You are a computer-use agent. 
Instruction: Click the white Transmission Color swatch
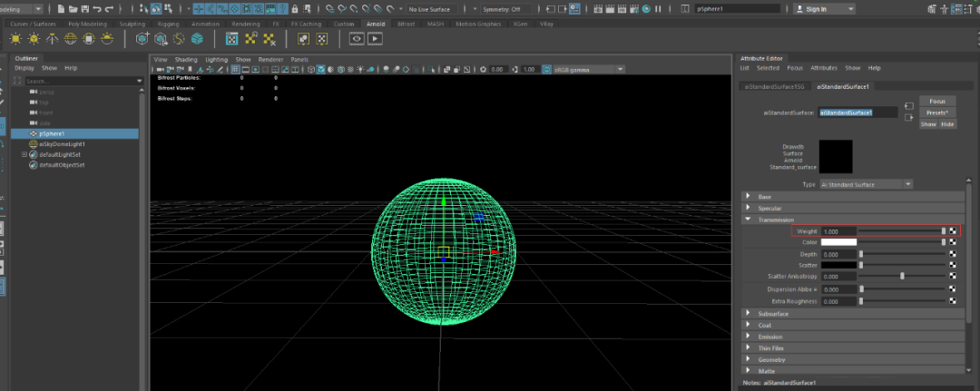[x=839, y=243]
